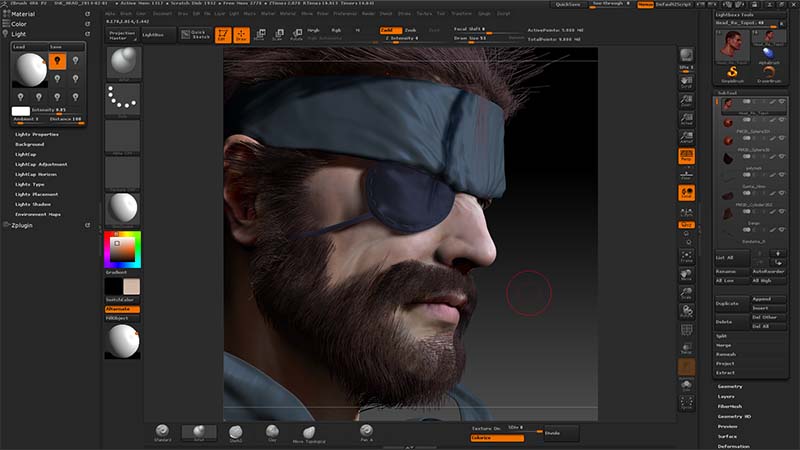Click the Projection Master button

(121, 34)
